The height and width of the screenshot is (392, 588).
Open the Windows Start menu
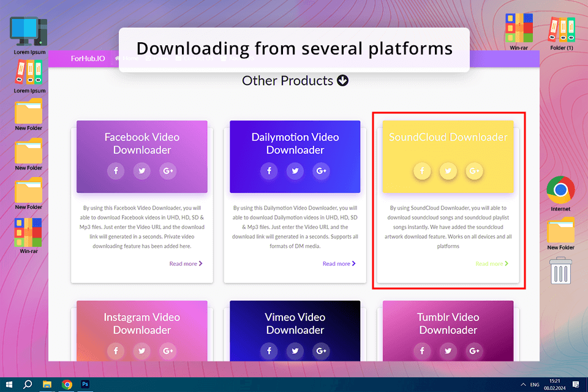(9, 385)
